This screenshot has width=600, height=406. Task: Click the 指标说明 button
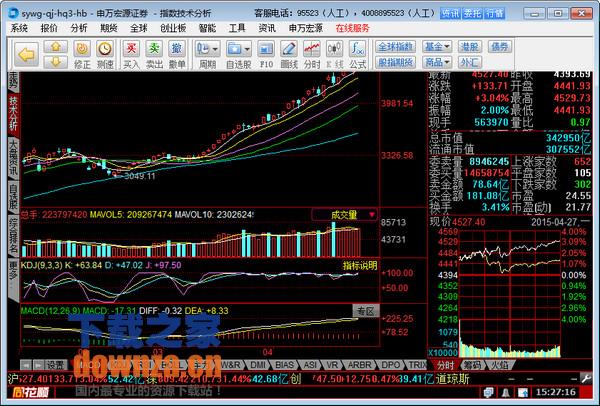[x=360, y=266]
